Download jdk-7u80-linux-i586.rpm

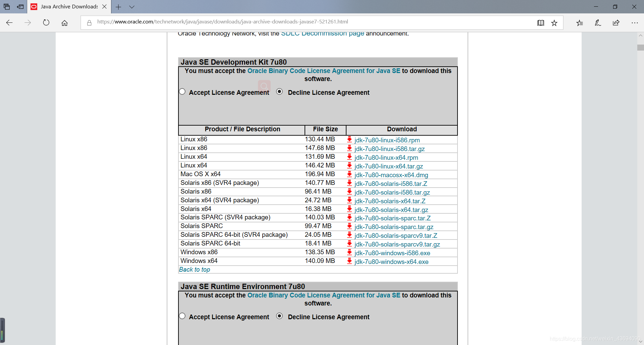387,140
